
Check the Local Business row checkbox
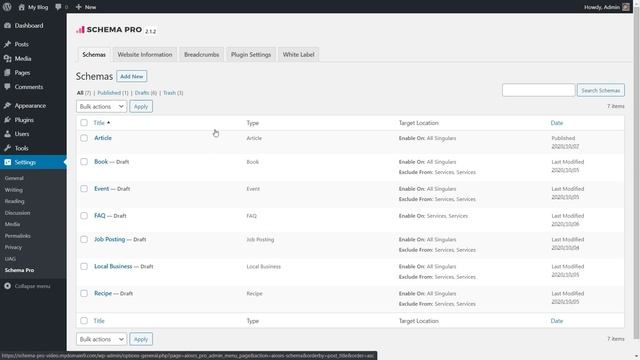[x=84, y=266]
